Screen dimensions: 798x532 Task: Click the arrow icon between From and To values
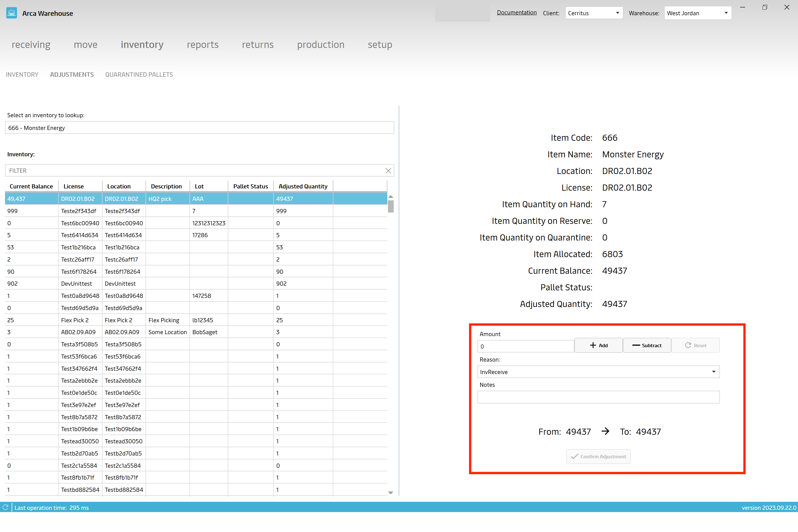coord(605,432)
